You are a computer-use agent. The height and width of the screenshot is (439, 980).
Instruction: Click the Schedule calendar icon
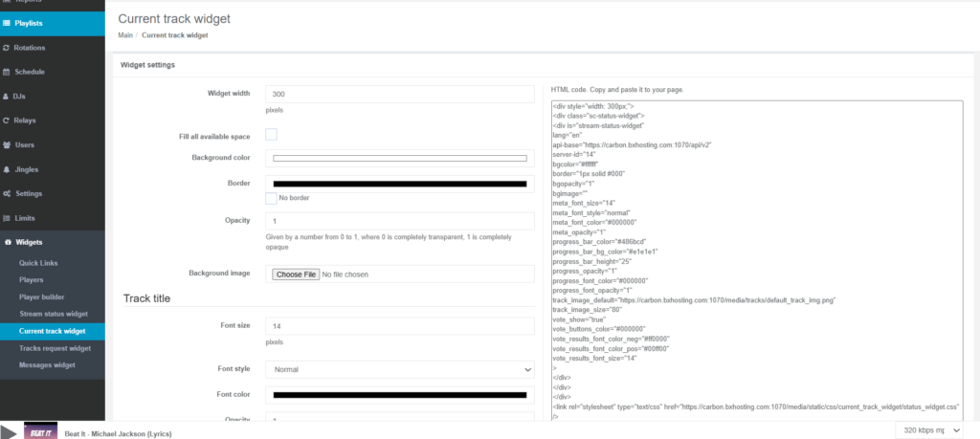[7, 72]
